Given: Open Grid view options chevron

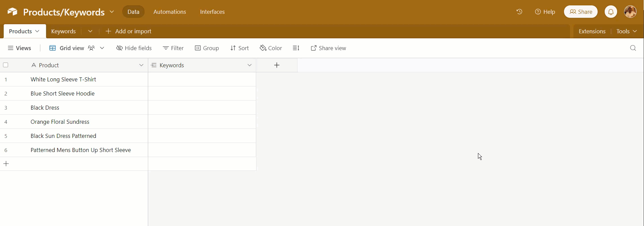Looking at the screenshot, I should point(102,48).
